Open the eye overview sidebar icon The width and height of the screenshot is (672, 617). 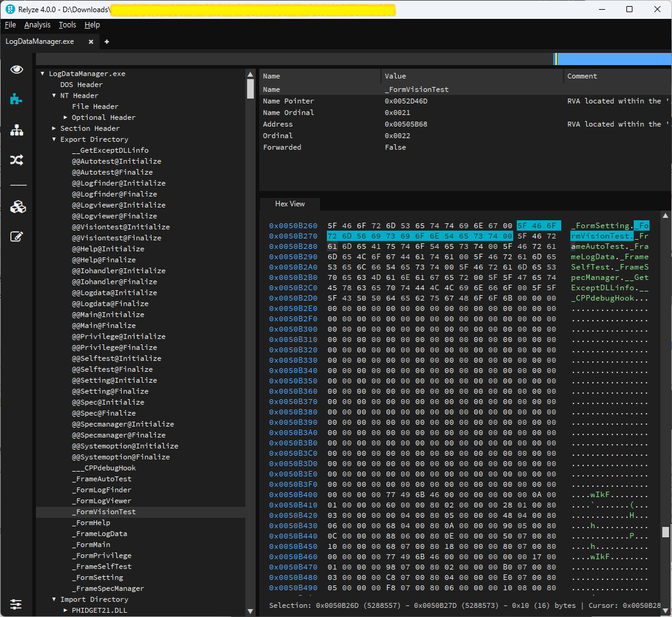pos(16,69)
